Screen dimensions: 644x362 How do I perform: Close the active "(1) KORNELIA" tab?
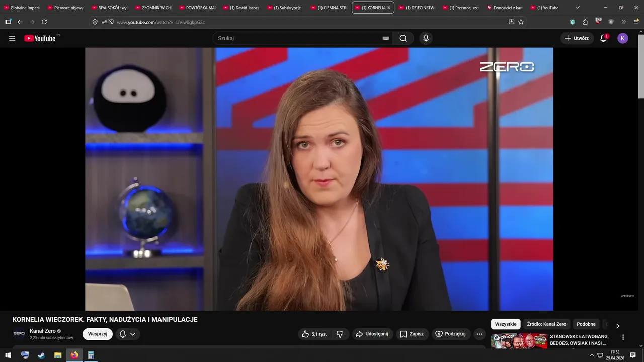[389, 8]
